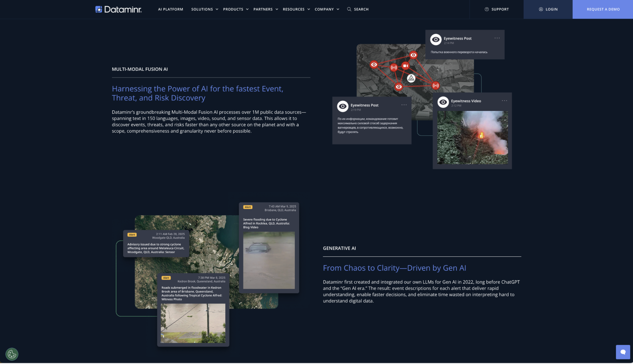Open the Products menu label

click(x=233, y=9)
